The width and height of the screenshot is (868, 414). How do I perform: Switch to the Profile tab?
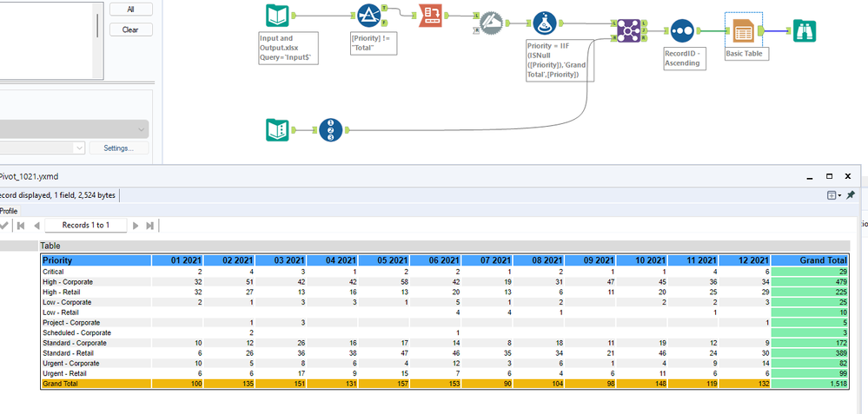pos(9,211)
